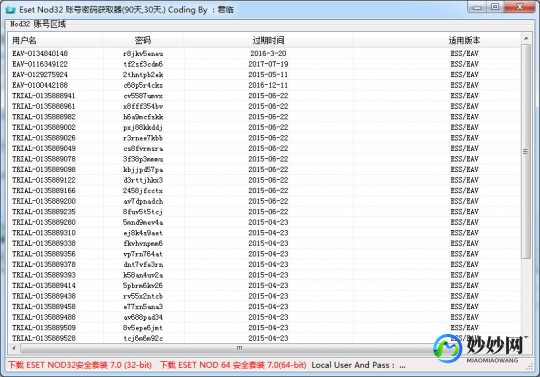
Task: Click the password kbjjpd57pa
Action: (x=143, y=169)
